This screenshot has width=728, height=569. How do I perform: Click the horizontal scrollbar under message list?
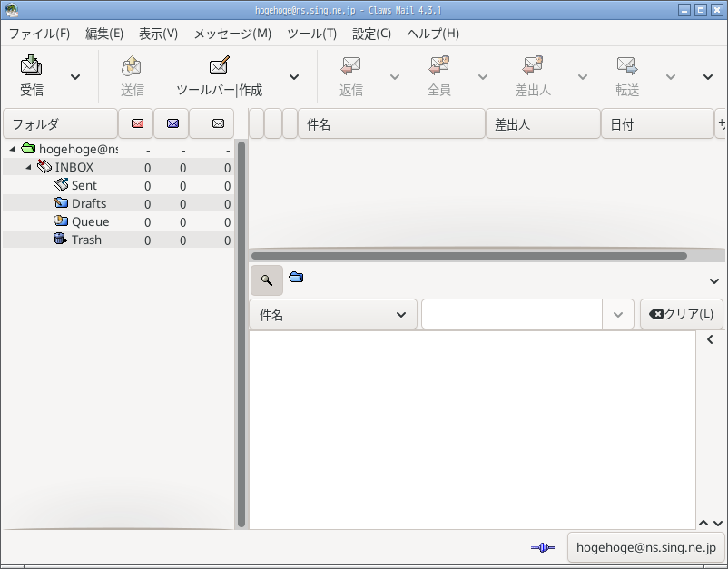469,256
